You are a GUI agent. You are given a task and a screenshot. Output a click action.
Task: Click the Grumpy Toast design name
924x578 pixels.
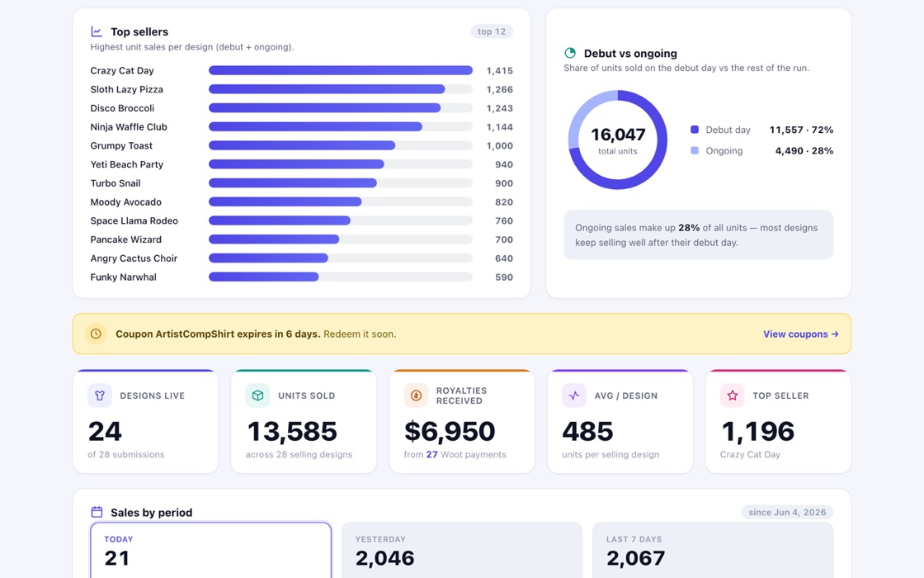[x=121, y=145]
